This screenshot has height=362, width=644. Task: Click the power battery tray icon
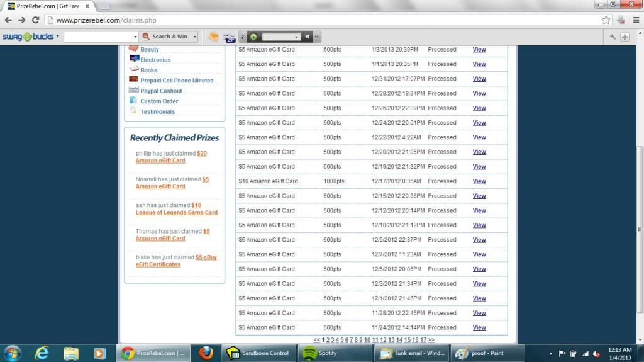(x=574, y=353)
